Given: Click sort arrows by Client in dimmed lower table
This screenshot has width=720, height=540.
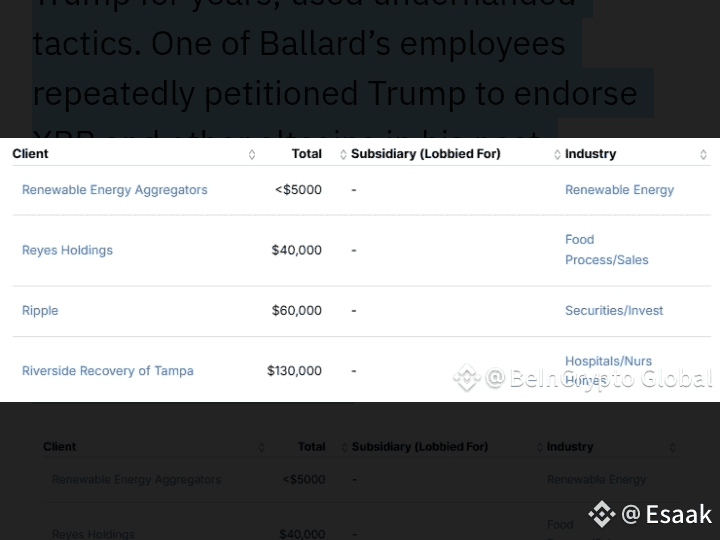Looking at the screenshot, I should pyautogui.click(x=262, y=447).
